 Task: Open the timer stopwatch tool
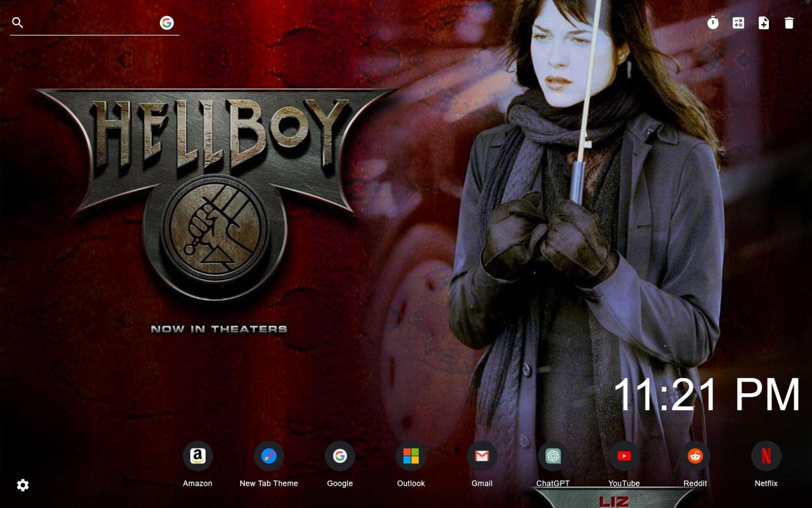[713, 23]
